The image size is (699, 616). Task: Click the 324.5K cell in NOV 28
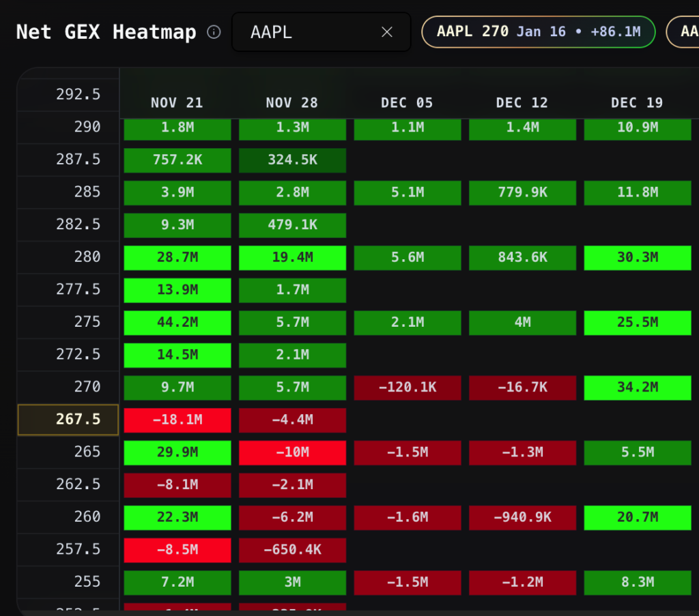point(292,160)
